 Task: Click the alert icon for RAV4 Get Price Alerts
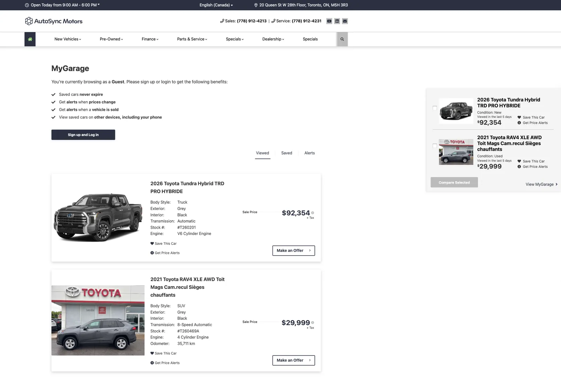tap(152, 363)
